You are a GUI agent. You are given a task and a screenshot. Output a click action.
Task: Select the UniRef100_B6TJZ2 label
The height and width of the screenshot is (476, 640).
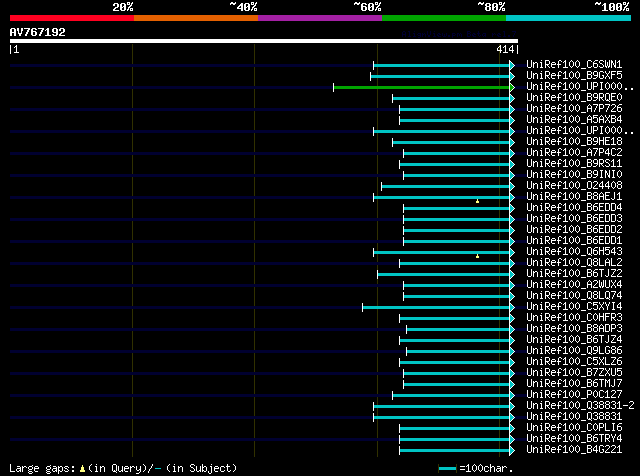coord(574,274)
